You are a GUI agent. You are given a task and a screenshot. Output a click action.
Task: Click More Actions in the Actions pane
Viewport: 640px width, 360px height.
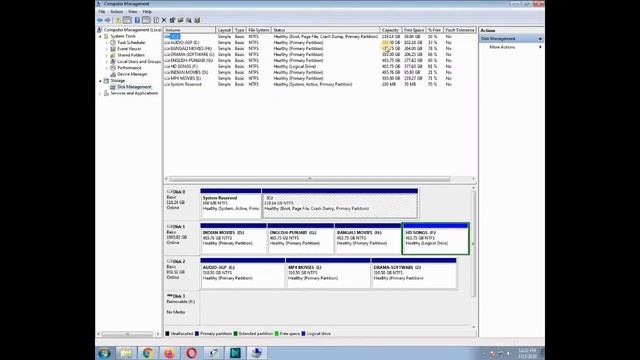(x=502, y=47)
